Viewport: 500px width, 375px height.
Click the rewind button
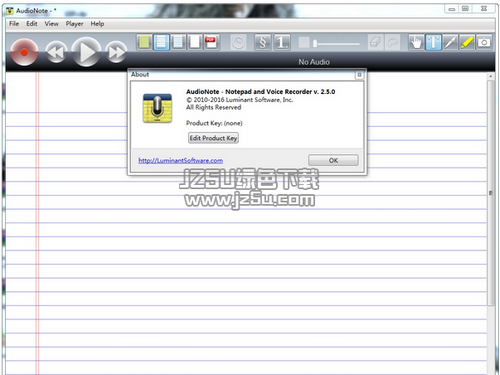coord(56,52)
